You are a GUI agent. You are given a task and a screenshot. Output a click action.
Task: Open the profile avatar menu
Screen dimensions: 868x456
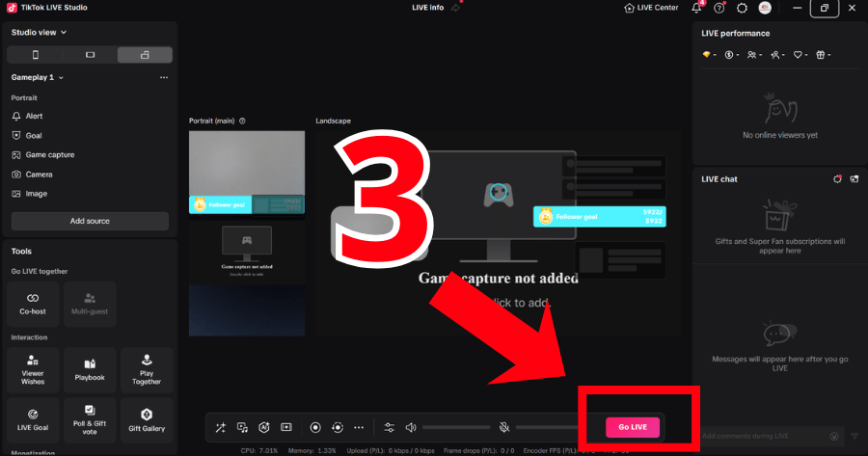tap(765, 8)
